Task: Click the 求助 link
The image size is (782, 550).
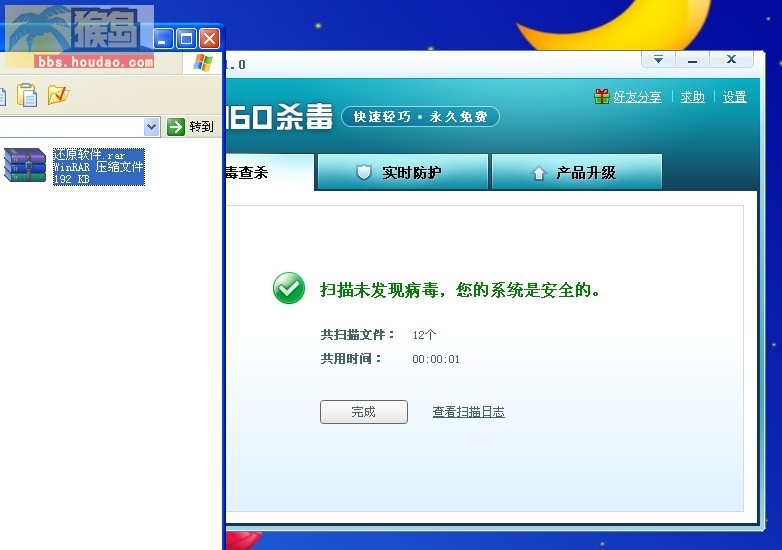Action: point(692,96)
